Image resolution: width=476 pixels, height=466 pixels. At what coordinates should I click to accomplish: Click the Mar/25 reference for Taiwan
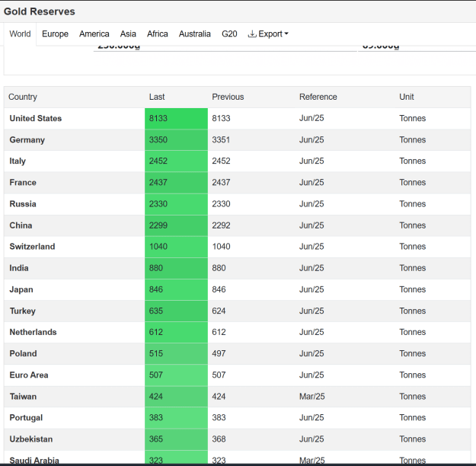(x=311, y=397)
